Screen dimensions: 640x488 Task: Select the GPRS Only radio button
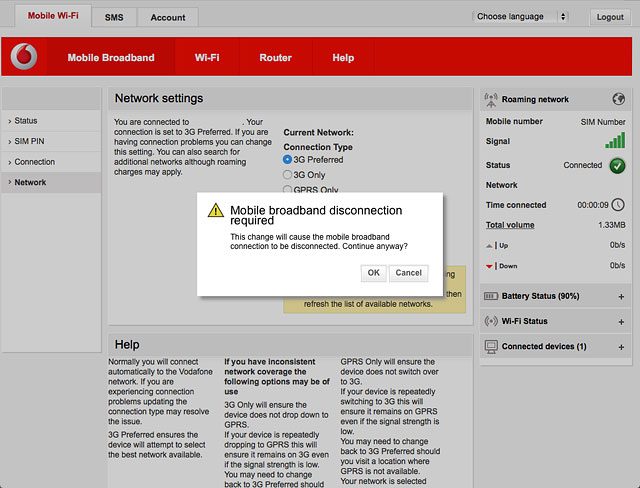click(287, 189)
